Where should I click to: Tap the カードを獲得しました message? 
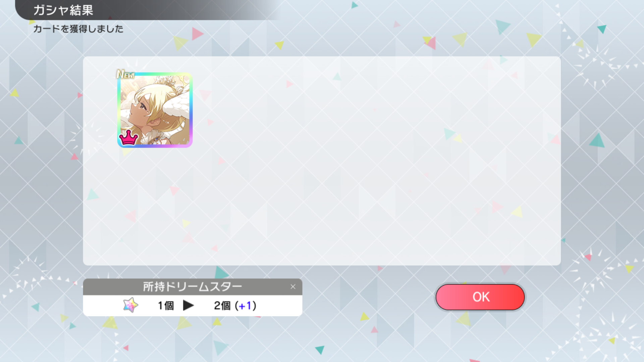pos(78,29)
